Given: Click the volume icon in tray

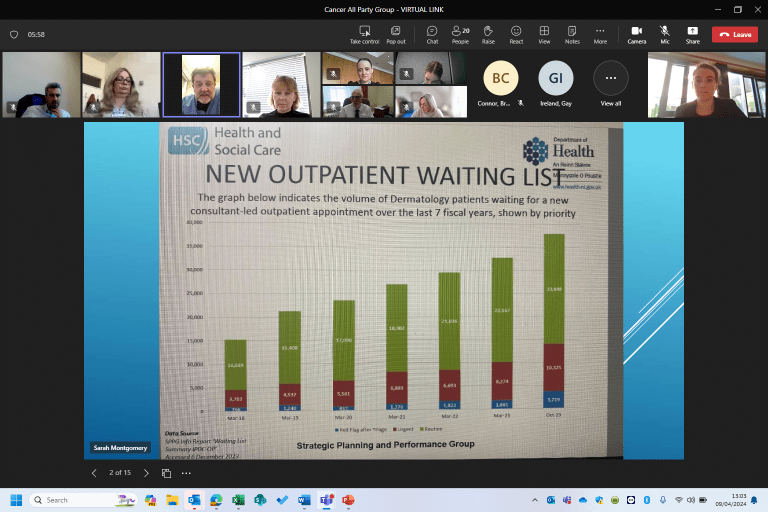Looking at the screenshot, I should tap(691, 500).
